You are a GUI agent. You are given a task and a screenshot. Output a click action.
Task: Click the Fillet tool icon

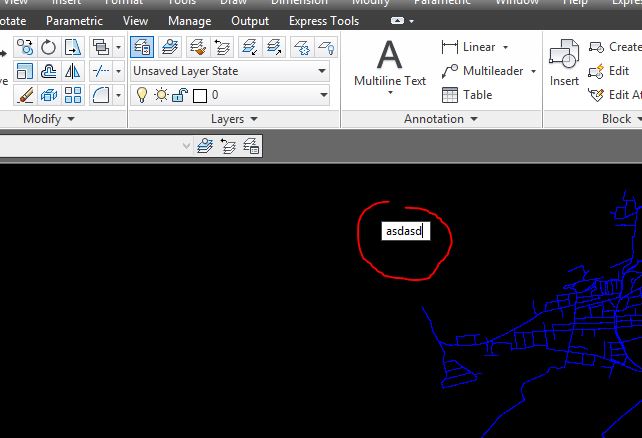point(101,95)
